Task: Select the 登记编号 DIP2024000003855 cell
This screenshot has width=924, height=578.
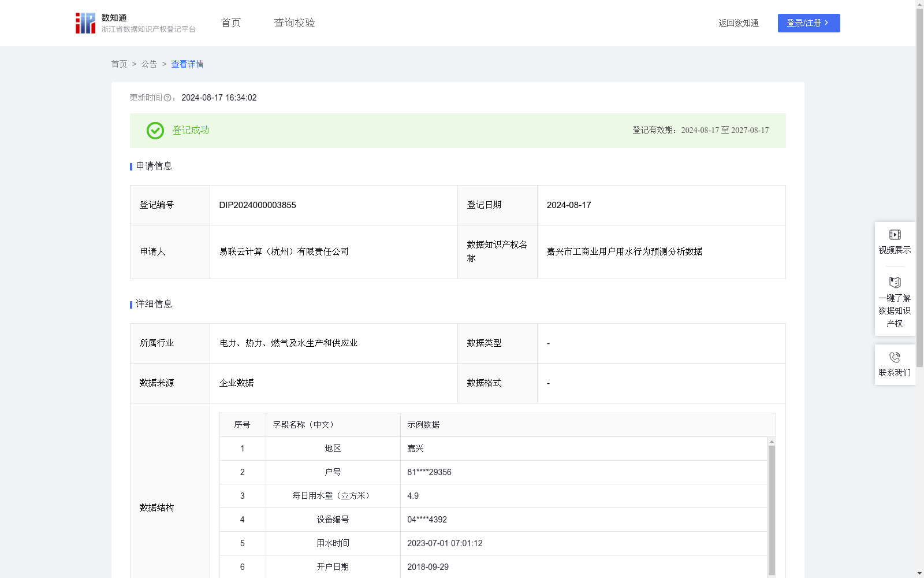Action: coord(257,205)
